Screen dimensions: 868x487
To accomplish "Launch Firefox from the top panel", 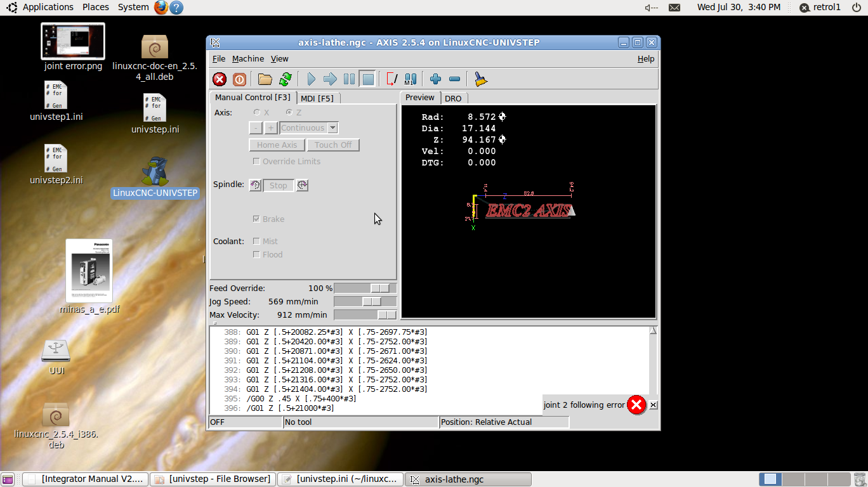I will click(161, 8).
